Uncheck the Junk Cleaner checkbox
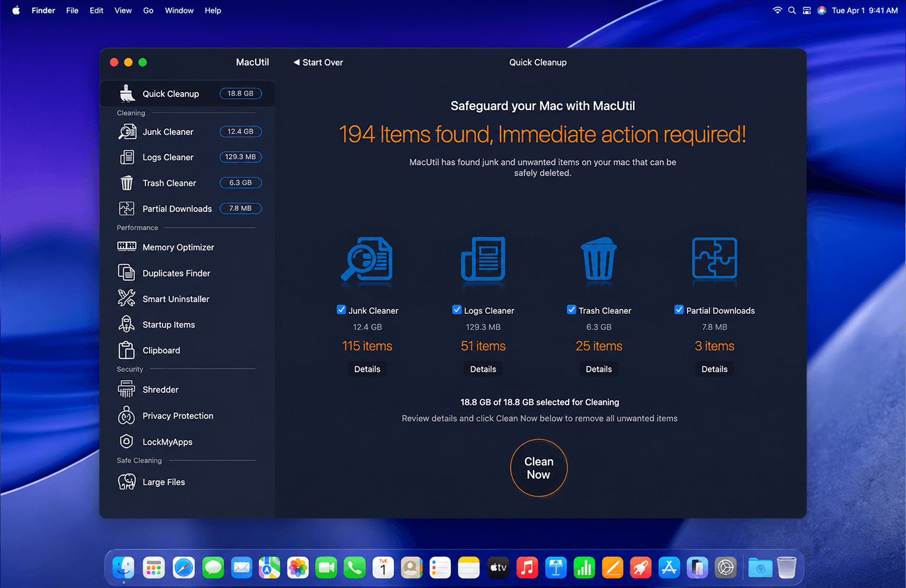Viewport: 906px width, 588px height. 341,310
